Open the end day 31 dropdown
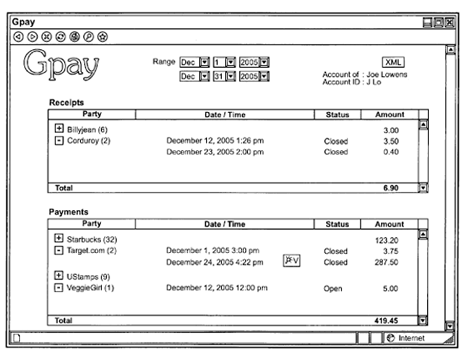Image resolution: width=467 pixels, height=361 pixels. [x=230, y=76]
